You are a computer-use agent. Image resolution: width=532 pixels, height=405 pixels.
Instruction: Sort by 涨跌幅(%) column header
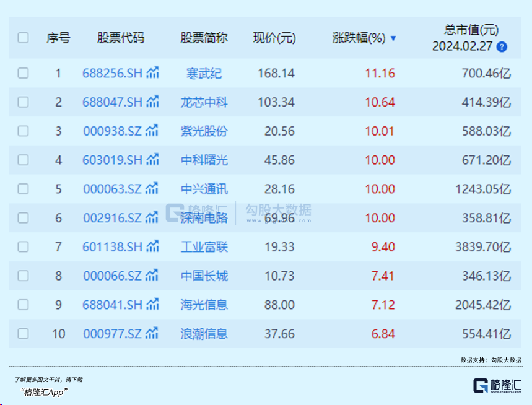coord(359,38)
